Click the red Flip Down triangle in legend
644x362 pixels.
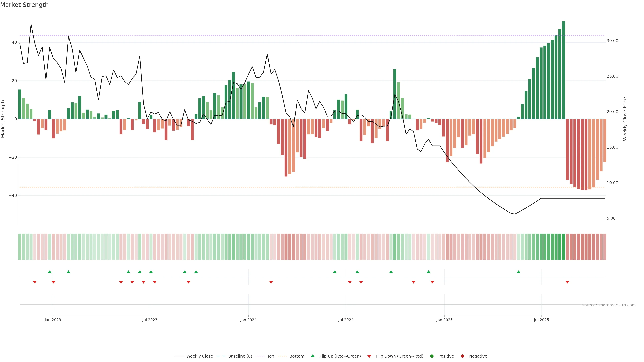[x=369, y=356]
